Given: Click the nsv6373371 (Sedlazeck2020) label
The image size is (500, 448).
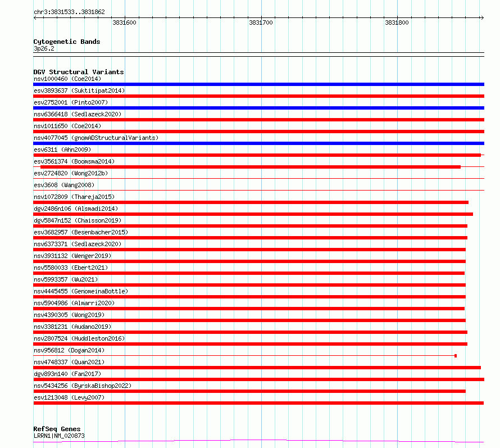Looking at the screenshot, I should (78, 244).
